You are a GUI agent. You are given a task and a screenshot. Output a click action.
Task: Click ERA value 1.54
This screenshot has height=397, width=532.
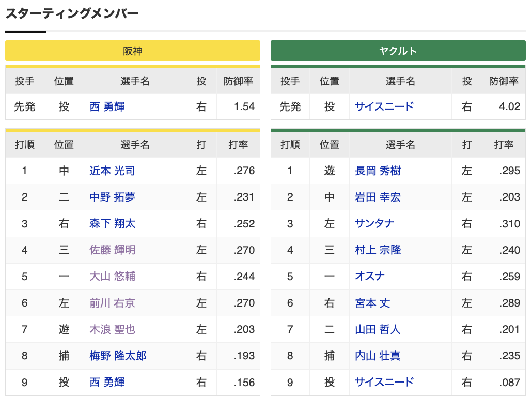244,106
